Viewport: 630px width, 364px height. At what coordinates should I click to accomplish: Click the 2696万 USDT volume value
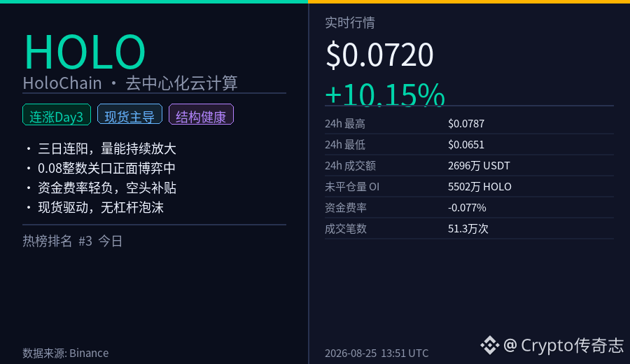click(479, 165)
